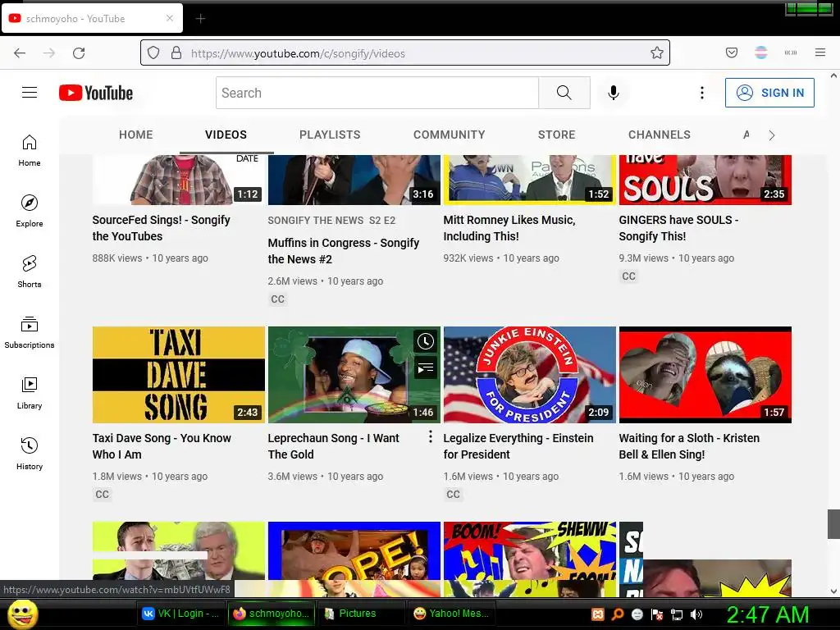Open Shorts in the sidebar
840x630 pixels.
coord(30,272)
